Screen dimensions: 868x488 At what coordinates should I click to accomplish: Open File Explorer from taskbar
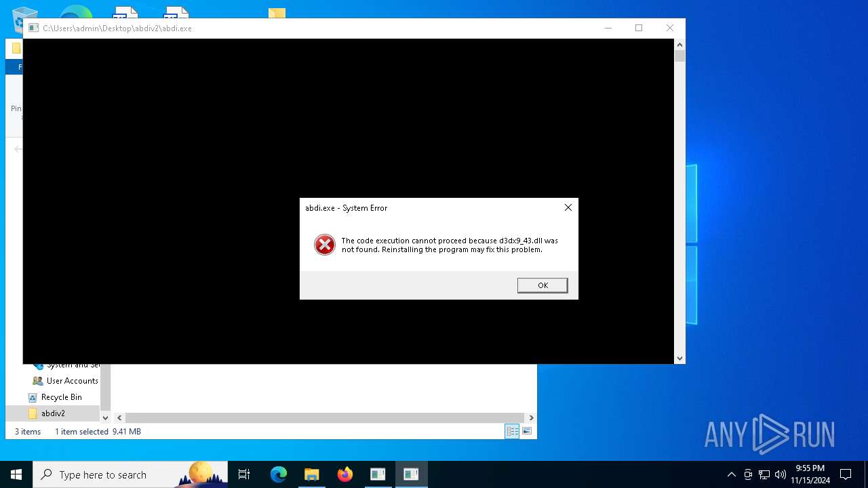(x=311, y=474)
